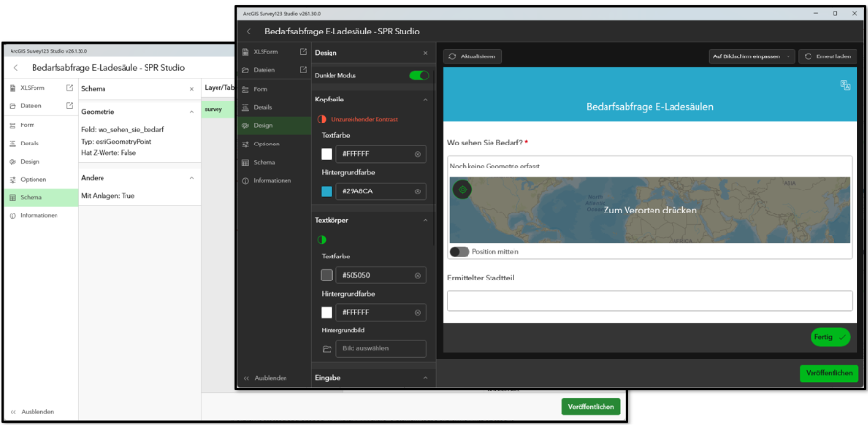This screenshot has height=425, width=868.
Task: Close the Schema panel in light window
Action: tap(191, 88)
